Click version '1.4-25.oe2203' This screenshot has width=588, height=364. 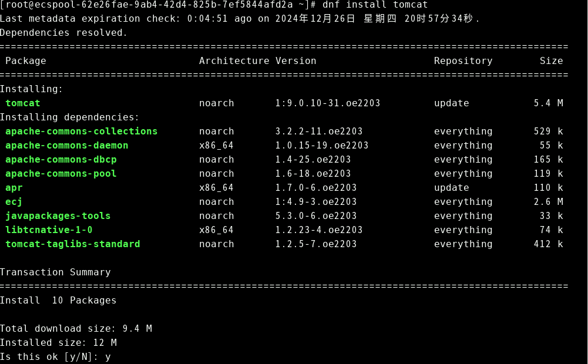(x=313, y=159)
